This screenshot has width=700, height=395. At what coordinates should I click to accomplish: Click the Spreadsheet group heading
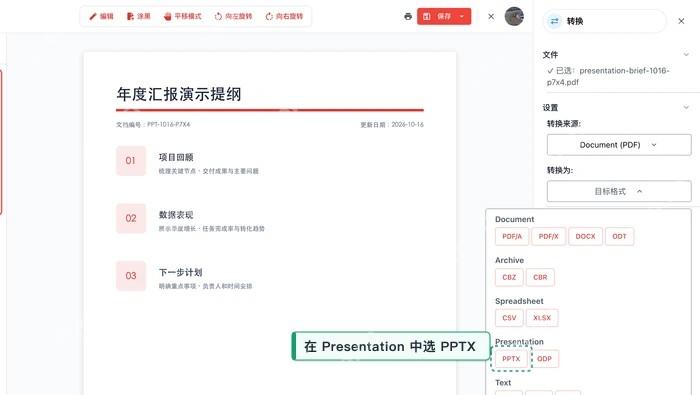click(x=519, y=301)
